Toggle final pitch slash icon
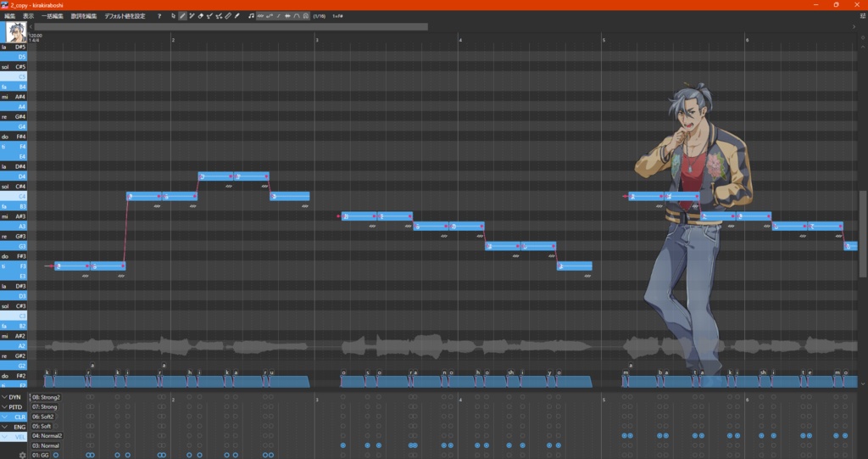 click(278, 16)
